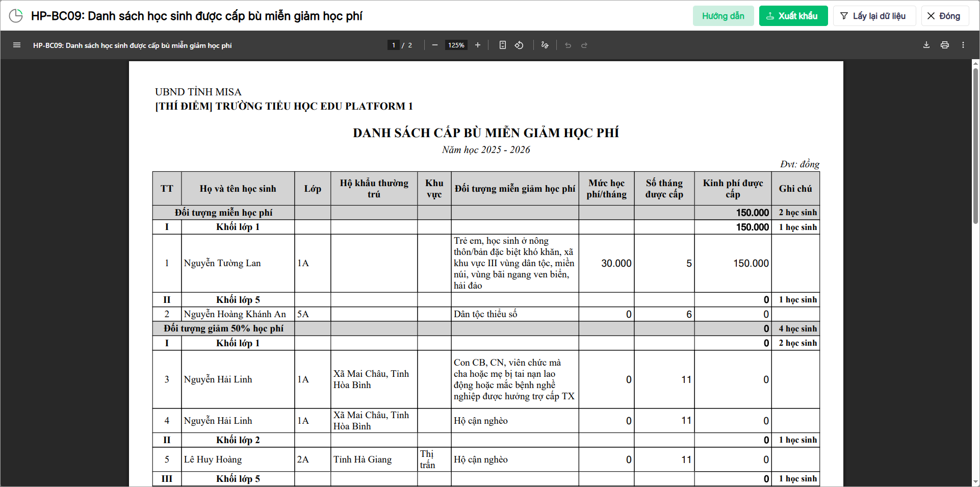Viewport: 980px width, 487px height.
Task: Print the report with printer icon
Action: [x=945, y=45]
